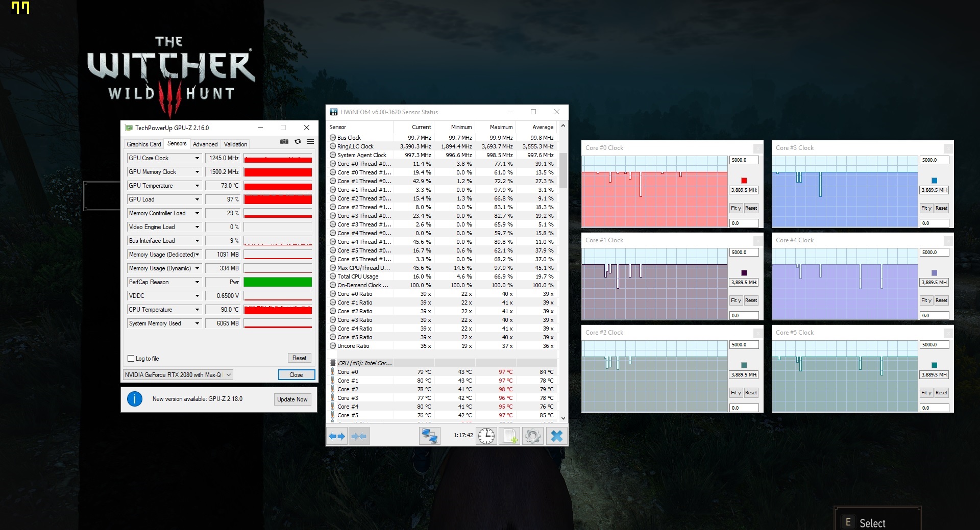Open the GPU-Z hamburger menu
Image resolution: width=980 pixels, height=530 pixels.
point(310,142)
